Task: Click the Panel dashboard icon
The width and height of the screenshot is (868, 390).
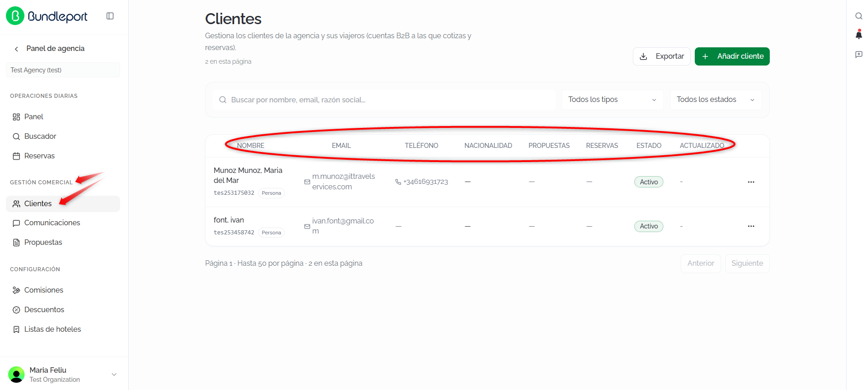Action: point(16,117)
